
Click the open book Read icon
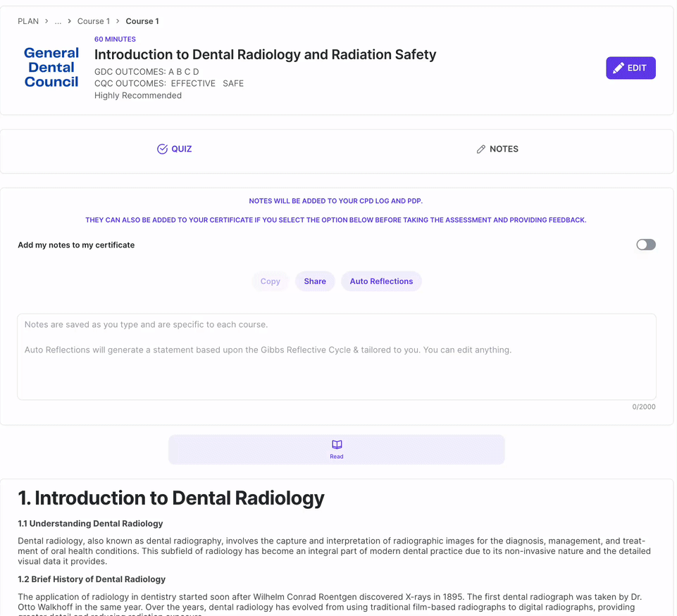[x=337, y=445]
